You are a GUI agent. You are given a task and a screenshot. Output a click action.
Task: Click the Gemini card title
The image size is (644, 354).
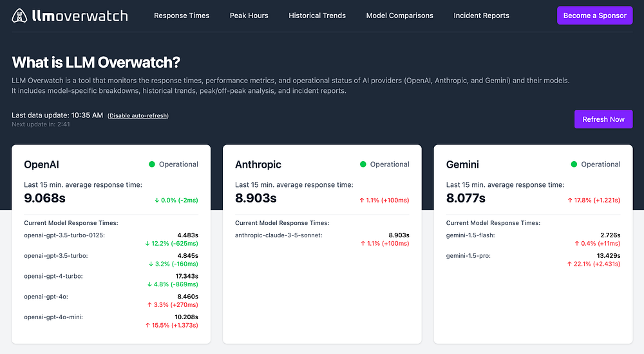462,164
